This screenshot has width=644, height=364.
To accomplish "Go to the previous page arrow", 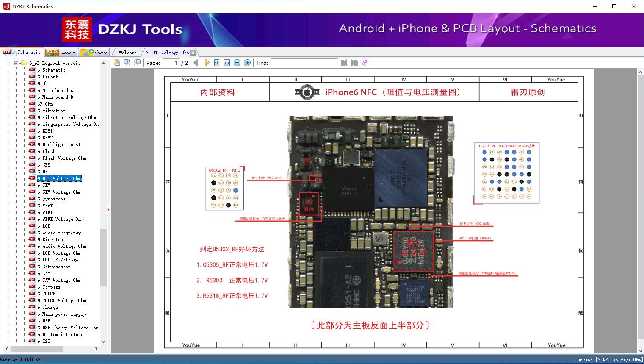I will [196, 63].
